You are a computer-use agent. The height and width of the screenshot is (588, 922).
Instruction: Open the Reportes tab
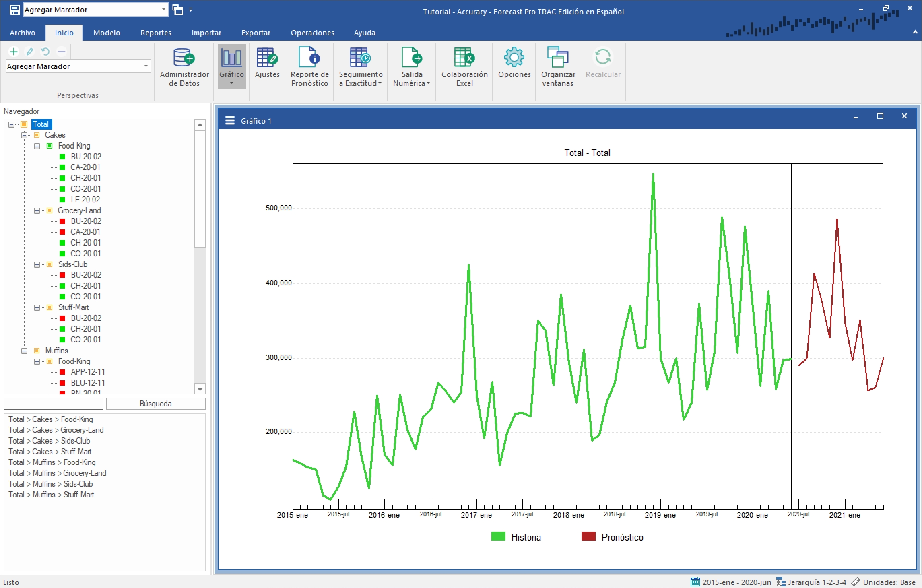pos(156,33)
